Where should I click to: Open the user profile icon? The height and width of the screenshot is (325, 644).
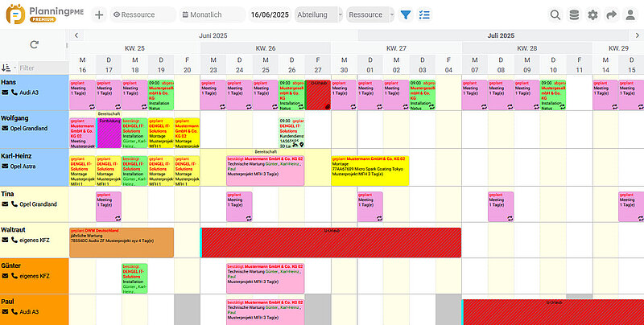(x=630, y=14)
